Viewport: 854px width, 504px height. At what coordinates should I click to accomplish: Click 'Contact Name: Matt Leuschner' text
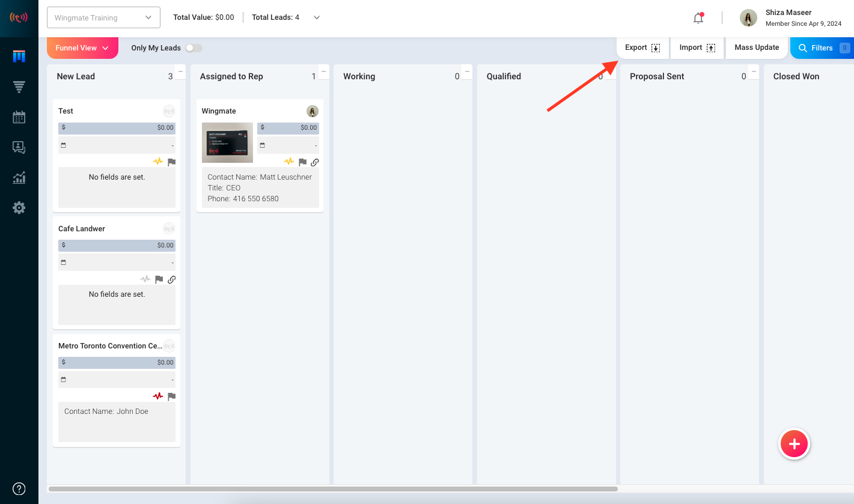260,177
